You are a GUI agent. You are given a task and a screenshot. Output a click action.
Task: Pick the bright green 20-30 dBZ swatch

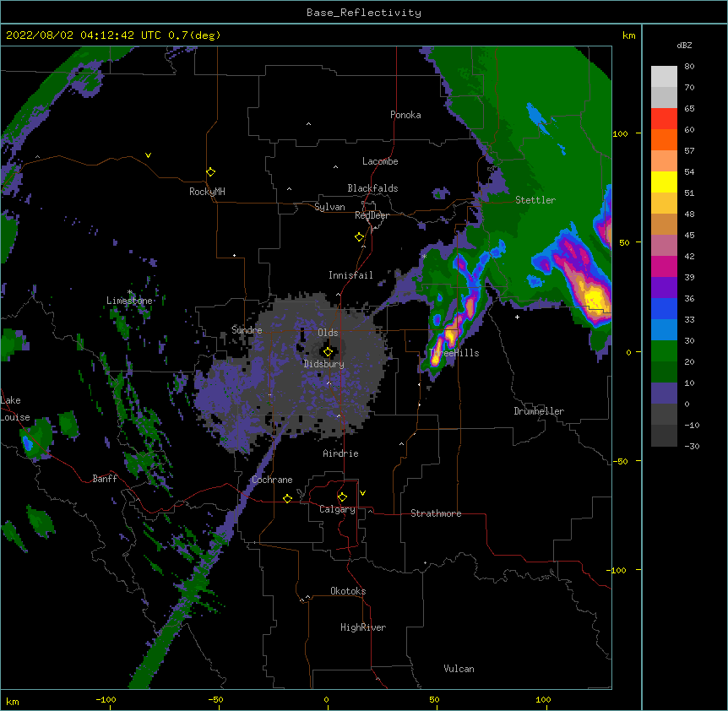pyautogui.click(x=664, y=351)
